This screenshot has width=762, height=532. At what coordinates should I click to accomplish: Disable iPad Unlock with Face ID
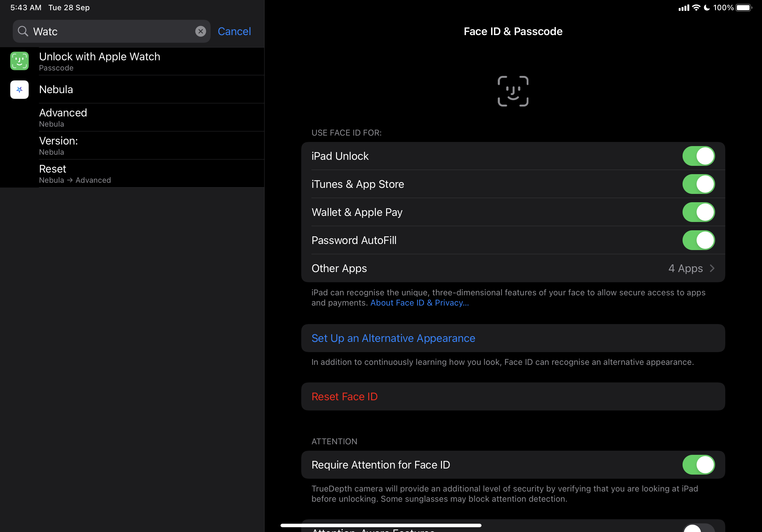pos(698,156)
